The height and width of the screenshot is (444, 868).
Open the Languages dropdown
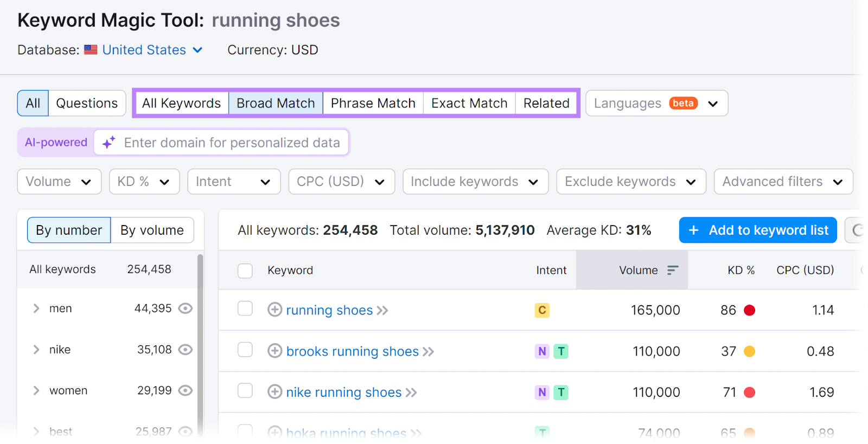(656, 103)
